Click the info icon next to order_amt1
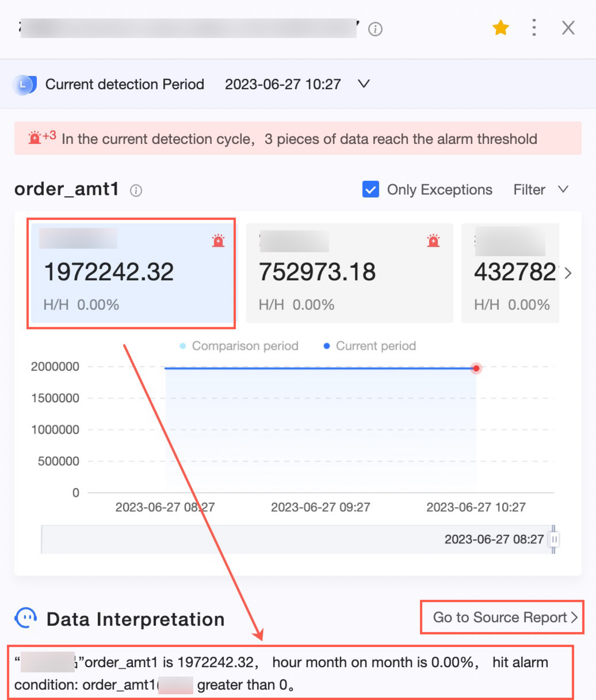Screen dimensions: 596x700 click(136, 191)
